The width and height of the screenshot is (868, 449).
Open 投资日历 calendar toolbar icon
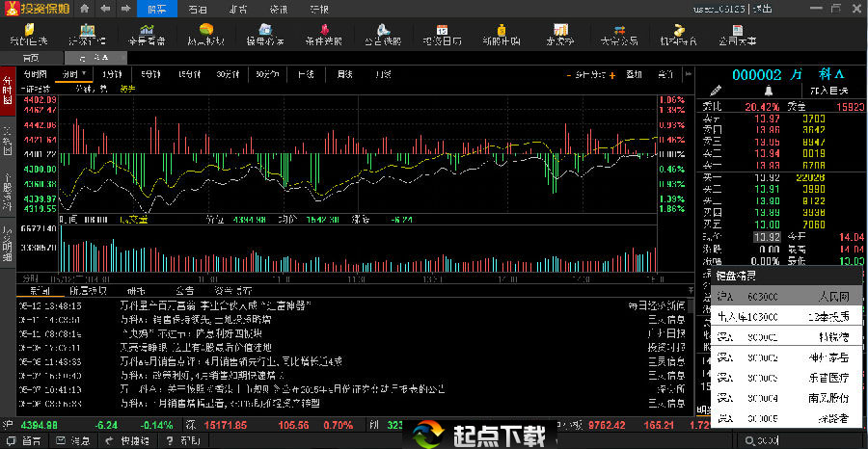tap(442, 35)
